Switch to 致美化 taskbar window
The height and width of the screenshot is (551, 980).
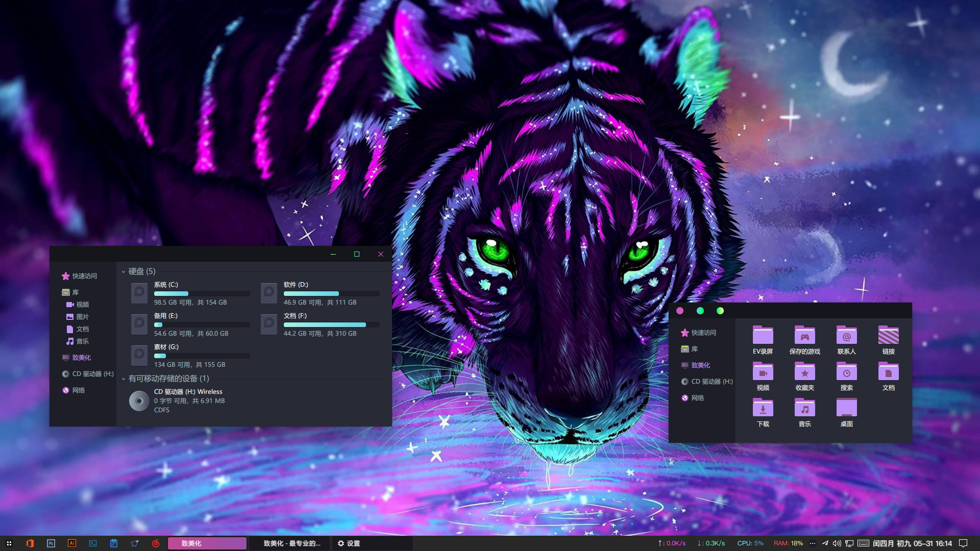[207, 543]
